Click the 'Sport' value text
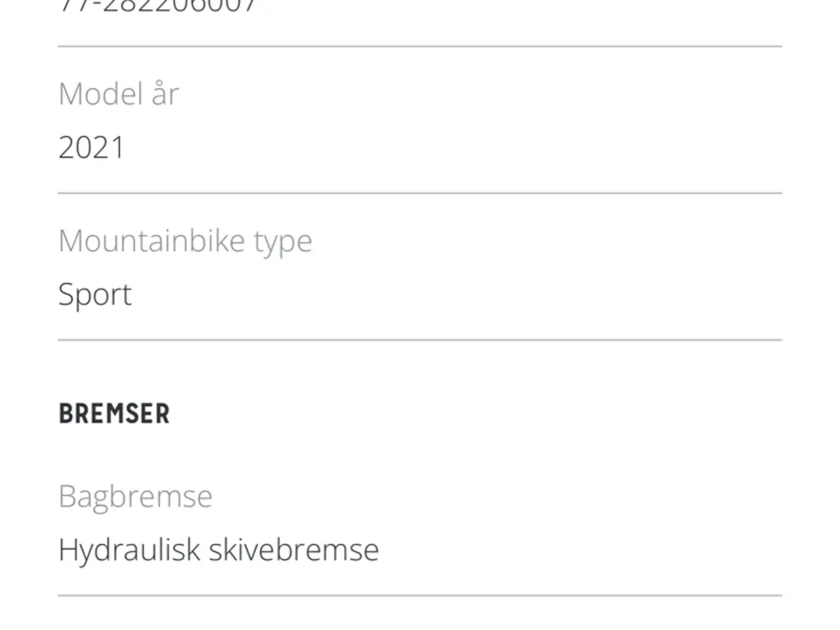 pos(95,295)
